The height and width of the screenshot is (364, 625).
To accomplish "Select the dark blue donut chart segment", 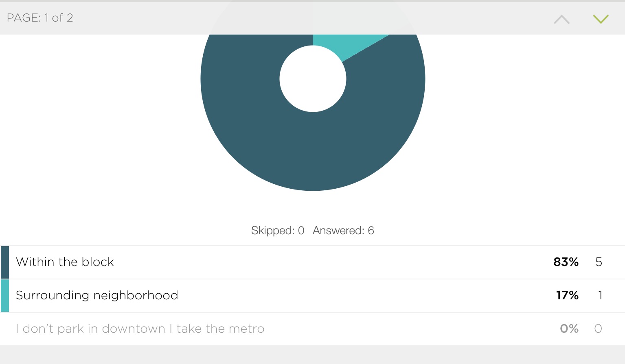I will pyautogui.click(x=313, y=155).
